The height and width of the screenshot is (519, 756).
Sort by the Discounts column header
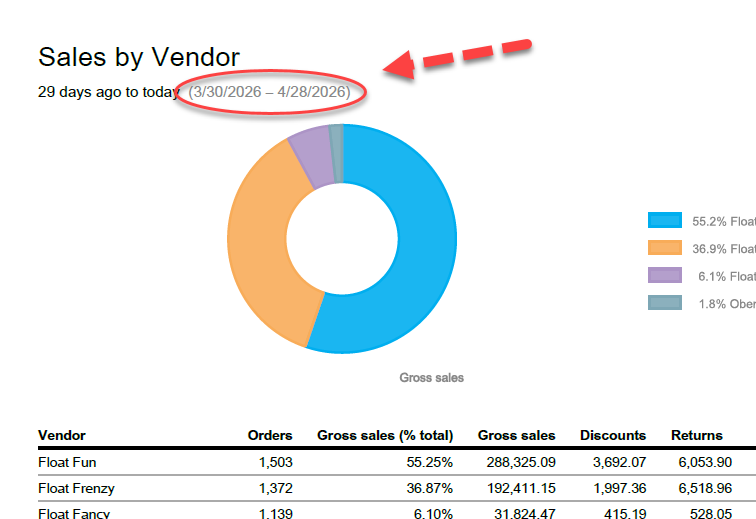coord(615,435)
